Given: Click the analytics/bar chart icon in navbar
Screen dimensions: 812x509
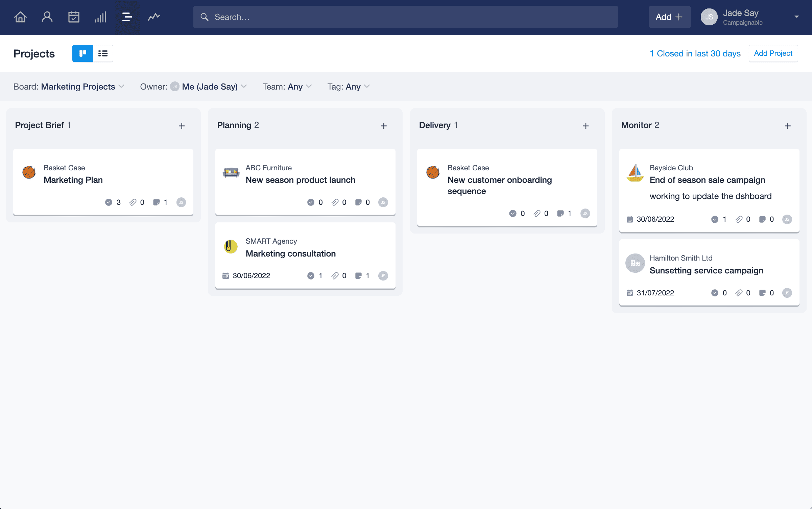Looking at the screenshot, I should click(x=100, y=17).
